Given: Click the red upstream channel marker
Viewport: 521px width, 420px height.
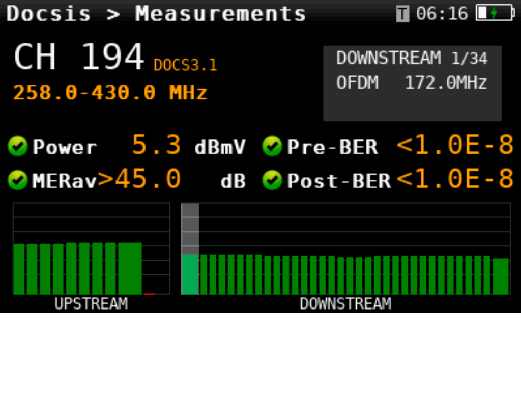Looking at the screenshot, I should pos(149,294).
